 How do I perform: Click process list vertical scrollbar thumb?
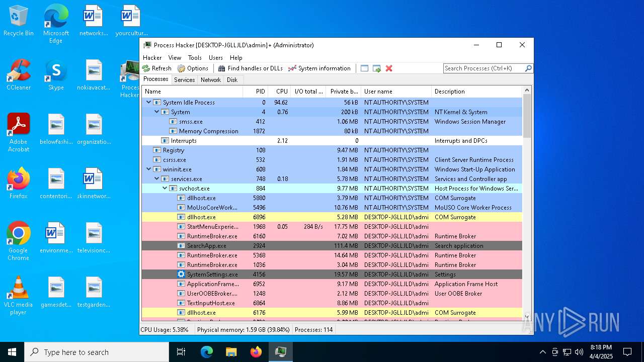[x=527, y=116]
